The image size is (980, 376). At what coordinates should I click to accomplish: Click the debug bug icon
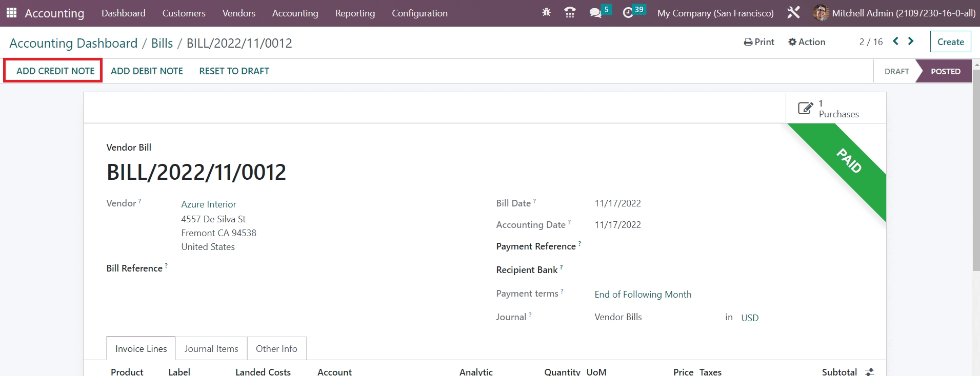coord(546,12)
